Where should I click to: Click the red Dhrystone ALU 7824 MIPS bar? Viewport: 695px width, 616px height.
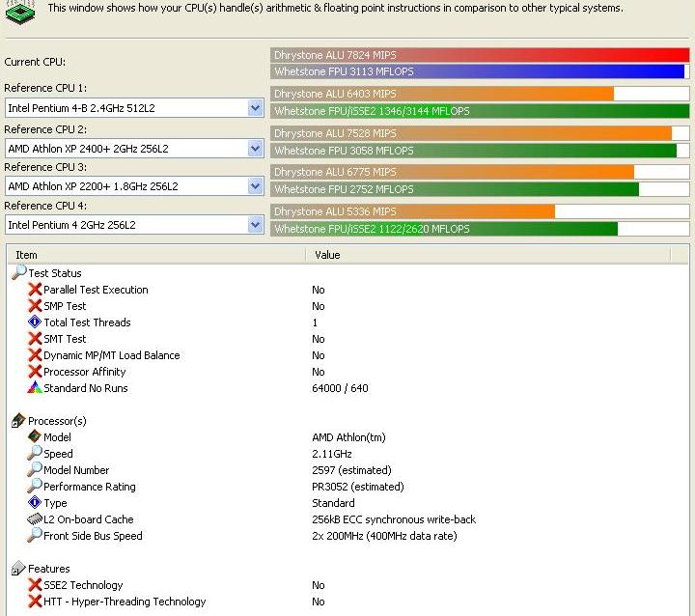click(480, 55)
